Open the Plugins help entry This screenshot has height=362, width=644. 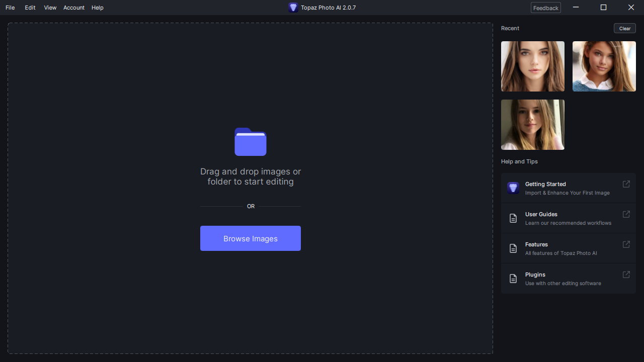(x=553, y=278)
